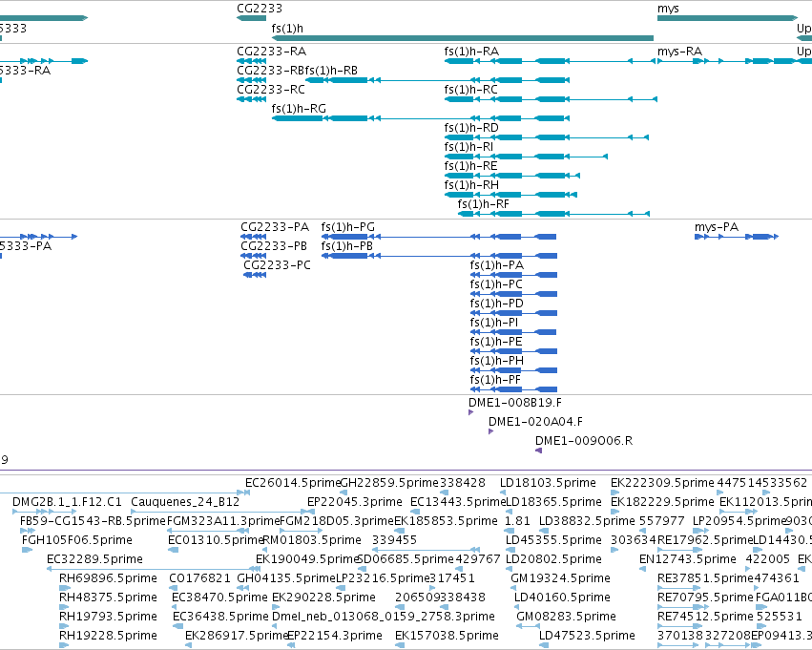Click the fs(1)h-RD transcript label
812x650 pixels.
click(471, 128)
